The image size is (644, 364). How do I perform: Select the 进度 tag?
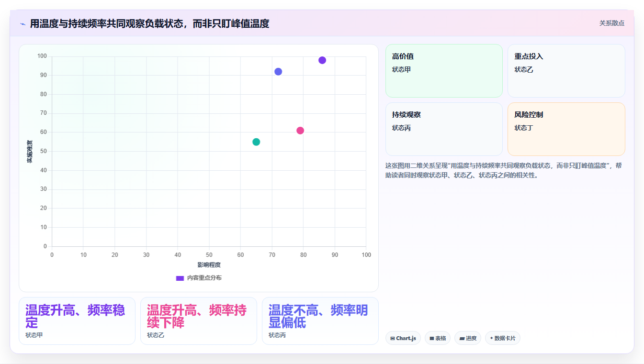pos(468,338)
